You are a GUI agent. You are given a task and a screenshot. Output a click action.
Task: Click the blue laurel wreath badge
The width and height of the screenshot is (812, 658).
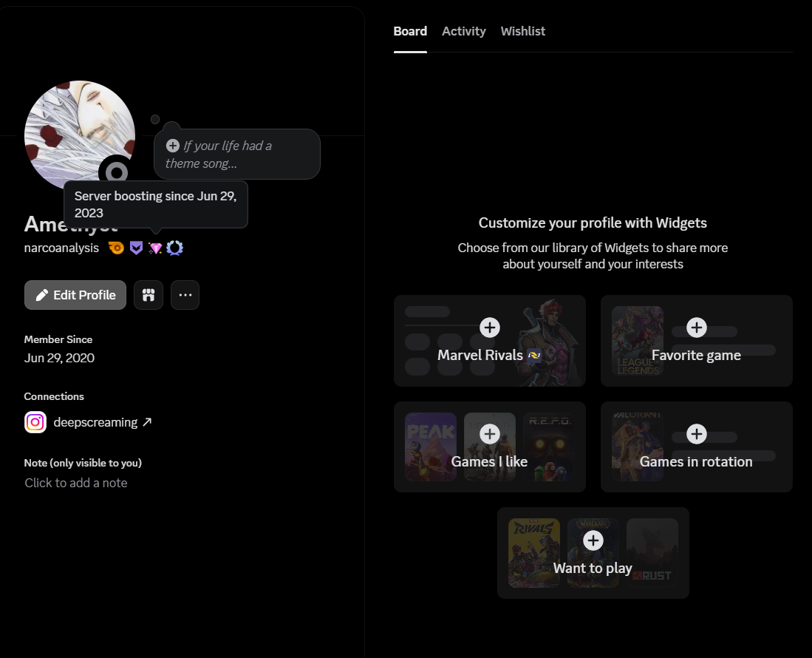coord(174,248)
